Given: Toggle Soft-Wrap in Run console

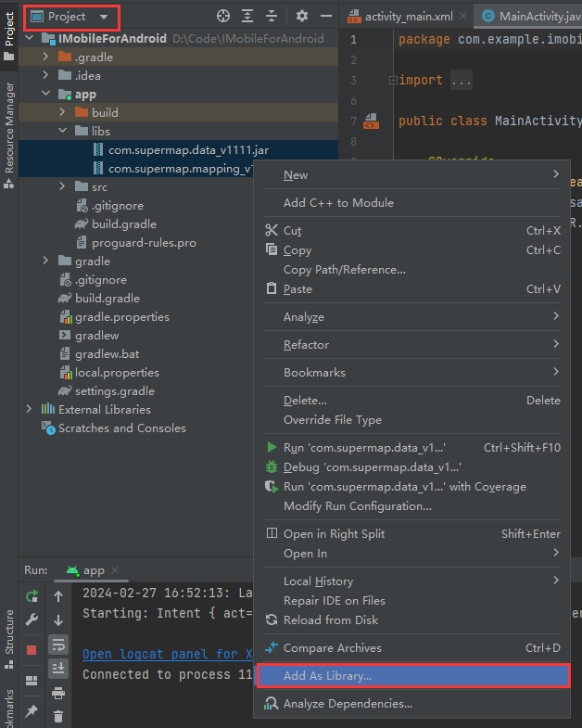Looking at the screenshot, I should pos(58,645).
